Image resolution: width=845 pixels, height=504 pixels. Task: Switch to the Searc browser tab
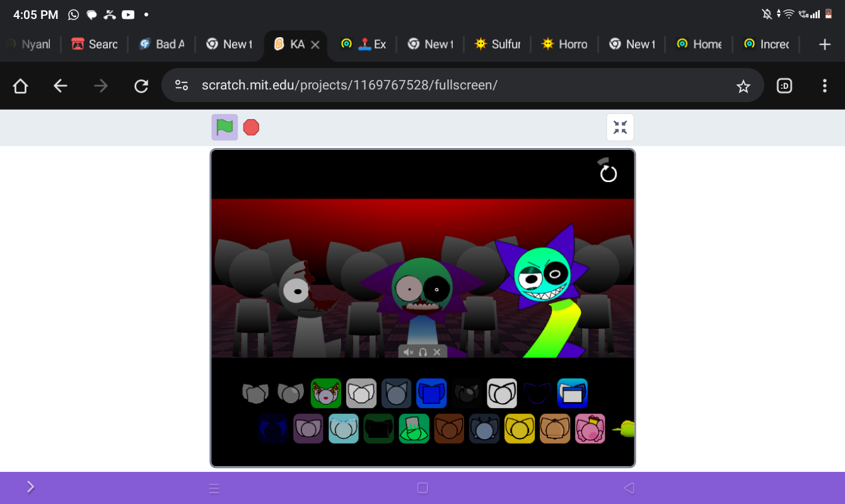(x=95, y=44)
